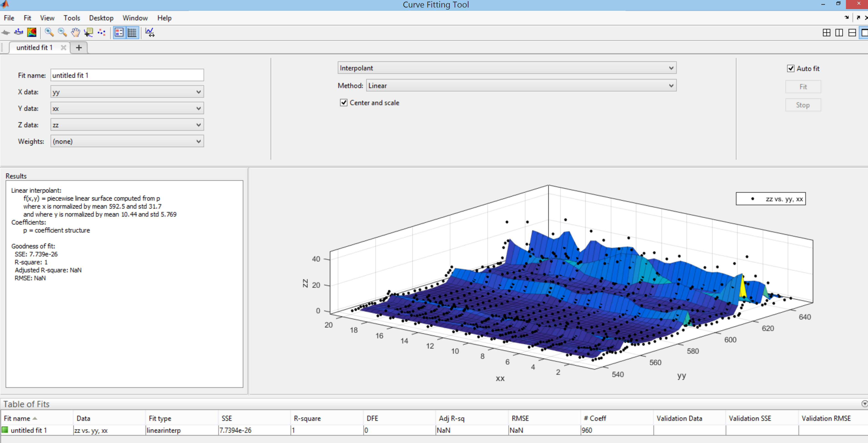Open the Tools menu
The width and height of the screenshot is (868, 443).
tap(71, 18)
